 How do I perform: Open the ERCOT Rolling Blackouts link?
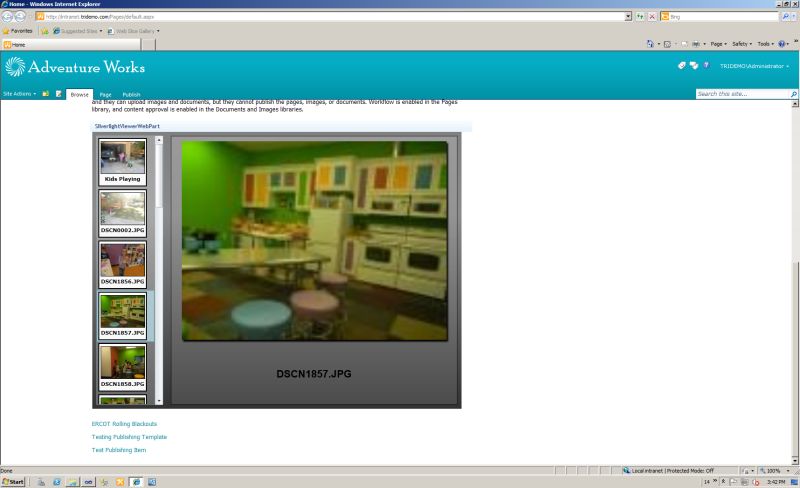pos(124,424)
